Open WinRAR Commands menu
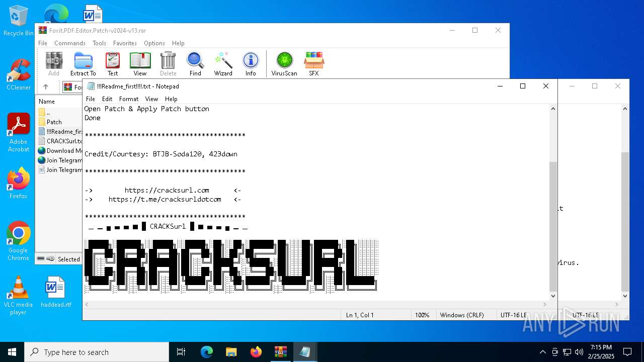Image resolution: width=644 pixels, height=362 pixels. [x=70, y=43]
